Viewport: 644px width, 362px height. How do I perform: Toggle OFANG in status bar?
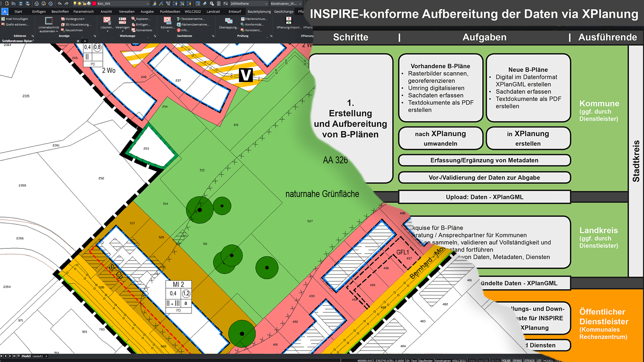click(x=517, y=360)
